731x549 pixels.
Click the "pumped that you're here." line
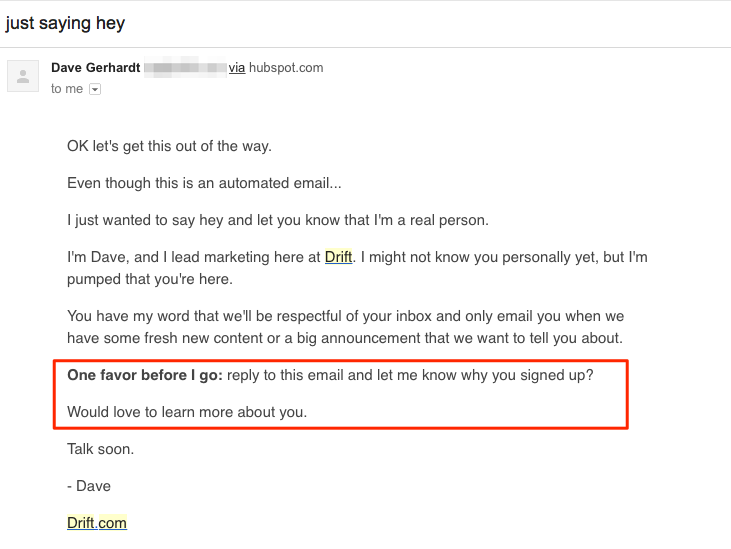pos(150,279)
